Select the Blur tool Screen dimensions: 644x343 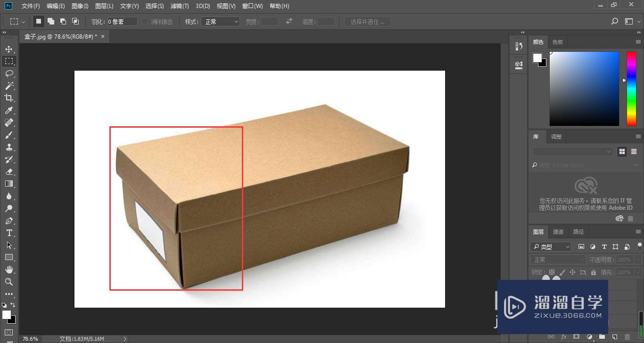tap(9, 196)
